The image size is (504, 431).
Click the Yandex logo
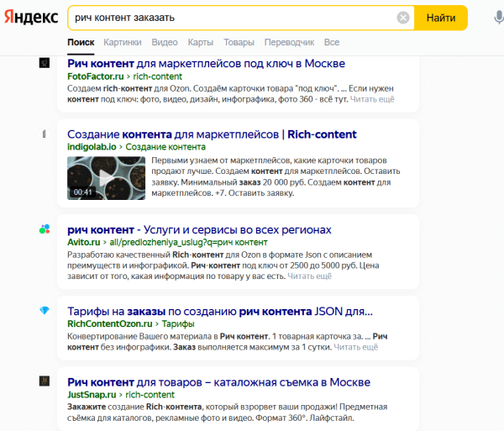pos(30,18)
